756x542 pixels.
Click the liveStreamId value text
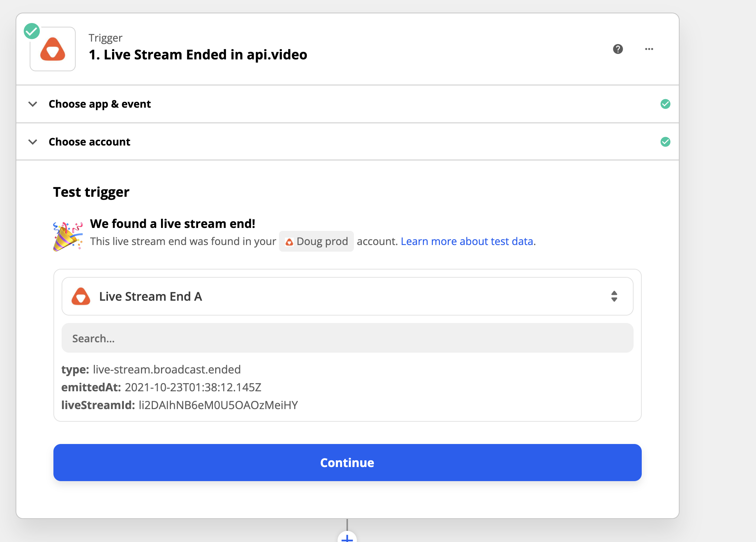[x=218, y=405]
